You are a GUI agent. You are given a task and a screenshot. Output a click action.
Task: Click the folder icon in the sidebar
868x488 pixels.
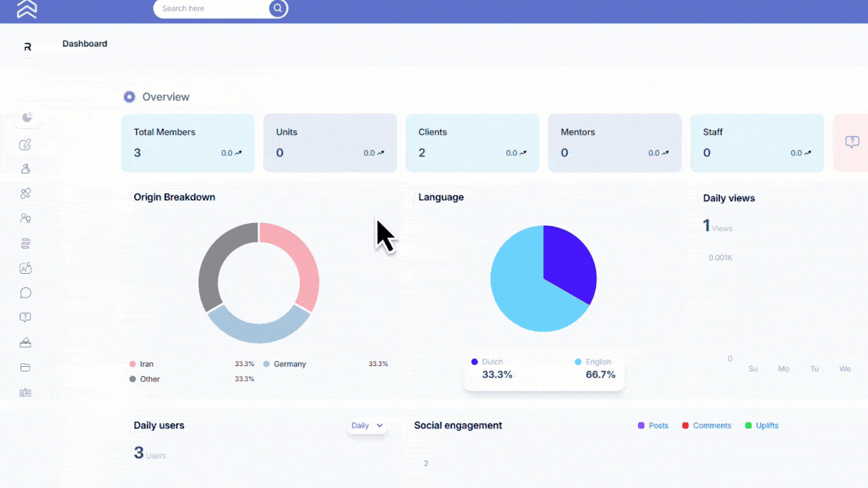pyautogui.click(x=26, y=367)
